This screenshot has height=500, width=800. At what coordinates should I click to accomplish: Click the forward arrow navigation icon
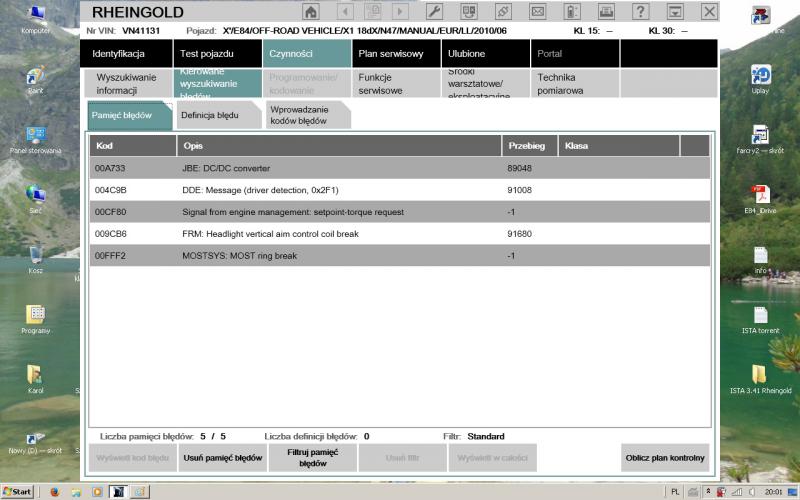(401, 12)
